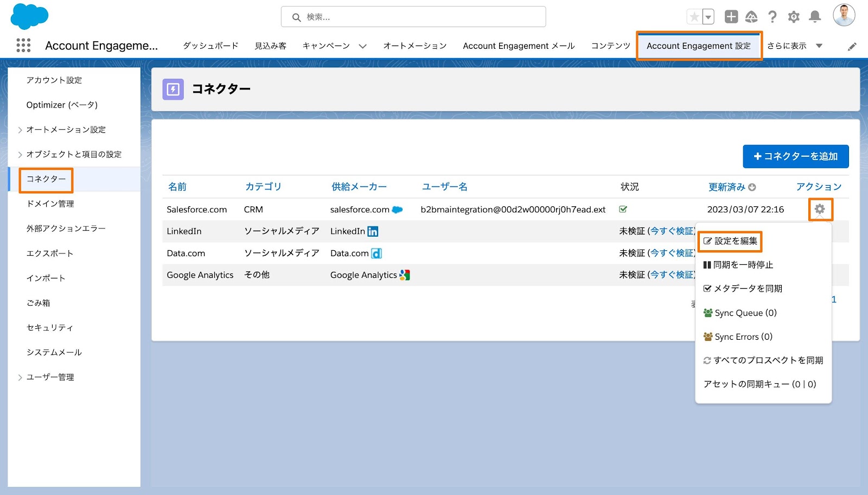Open システムメール in sidebar

54,353
